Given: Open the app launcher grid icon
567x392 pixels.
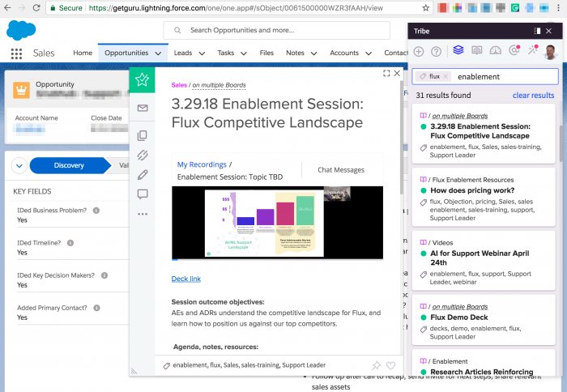Looking at the screenshot, I should [x=16, y=53].
